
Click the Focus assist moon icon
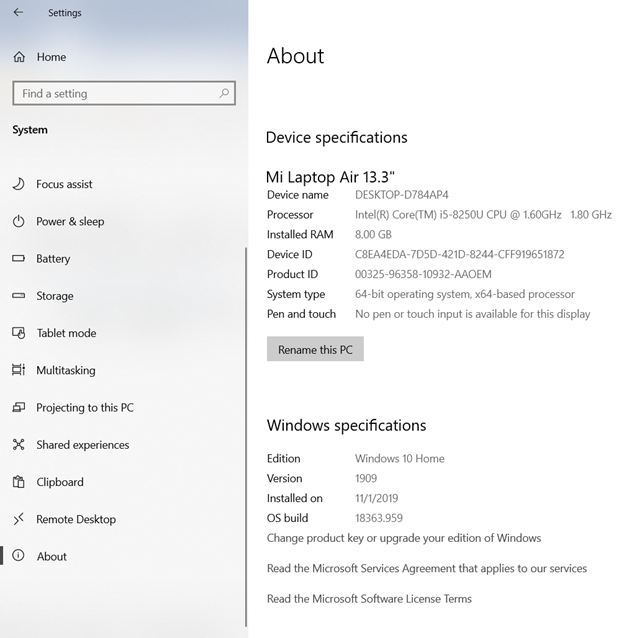tap(18, 184)
